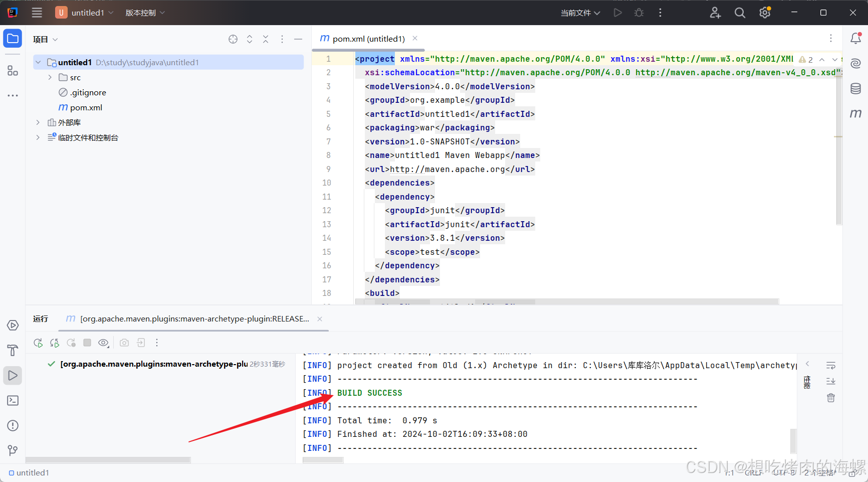868x482 pixels.
Task: Select opened file locate target icon
Action: [x=233, y=39]
